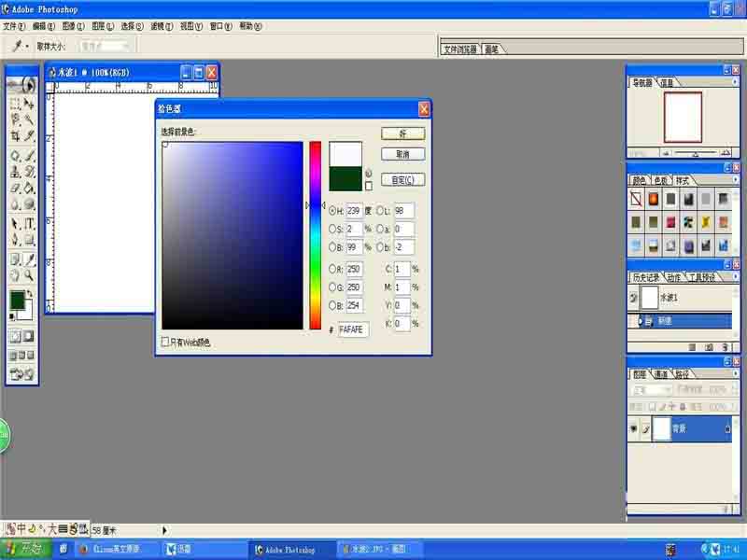Click 好 to confirm color

(403, 133)
